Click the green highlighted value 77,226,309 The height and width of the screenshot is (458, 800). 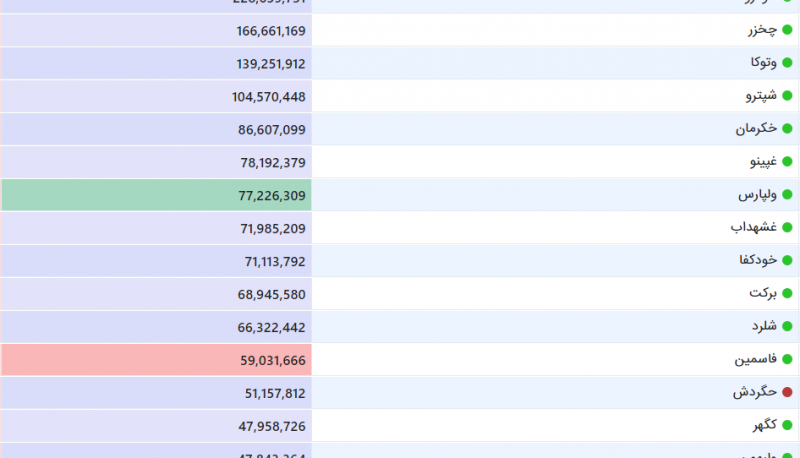click(272, 196)
